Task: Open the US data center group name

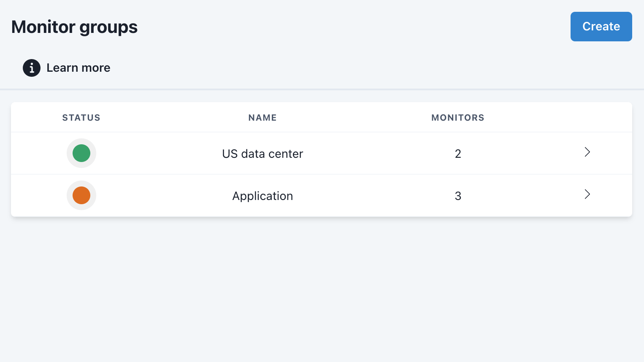Action: point(262,154)
